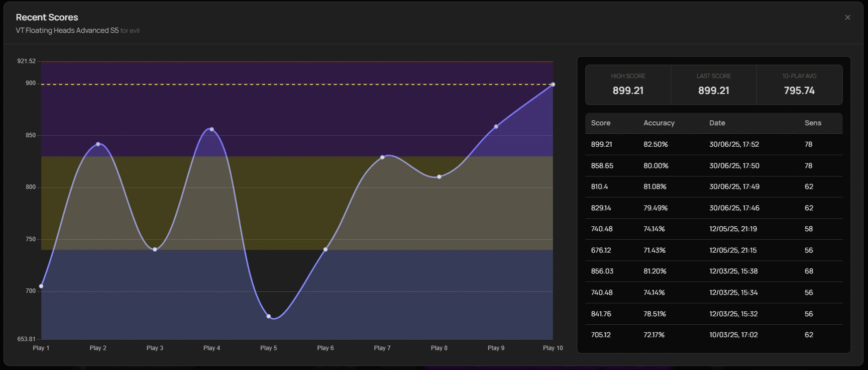Click the 829.14 score cell

[601, 208]
